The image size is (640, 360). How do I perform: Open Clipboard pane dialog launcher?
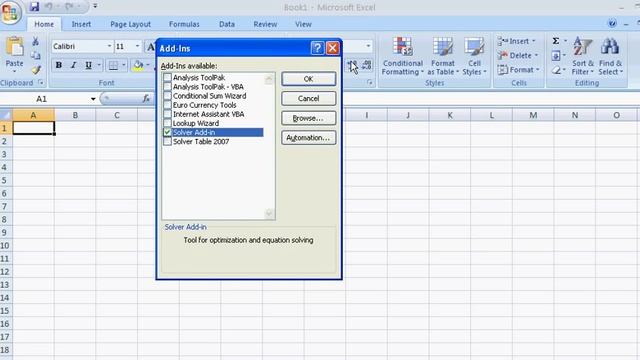click(x=41, y=82)
